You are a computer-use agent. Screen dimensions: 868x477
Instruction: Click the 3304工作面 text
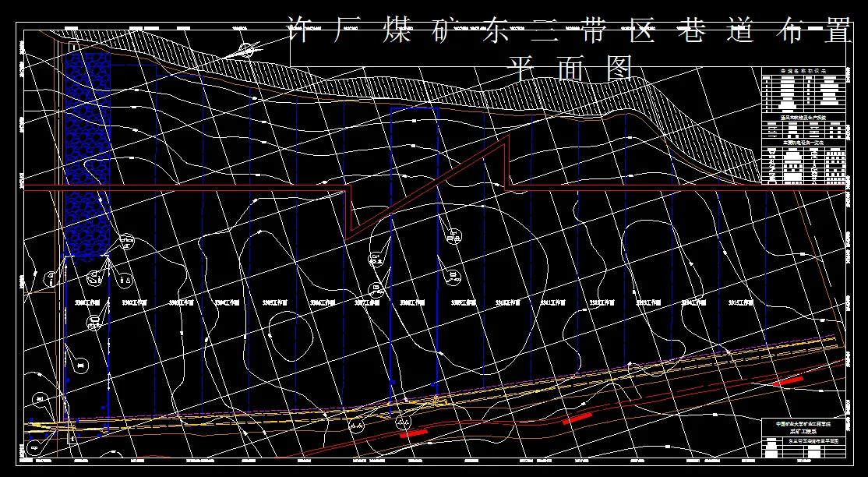(x=228, y=303)
